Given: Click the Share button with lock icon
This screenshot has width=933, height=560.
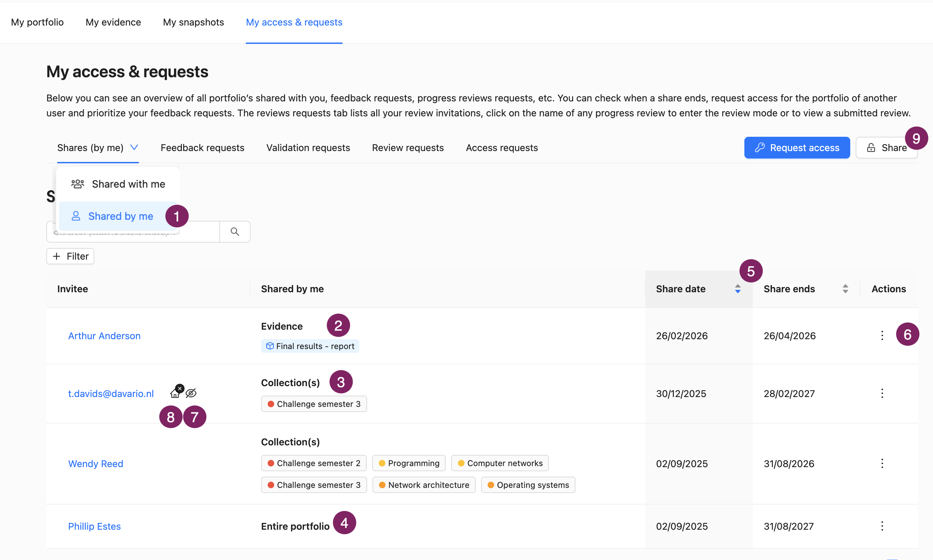Looking at the screenshot, I should [887, 148].
